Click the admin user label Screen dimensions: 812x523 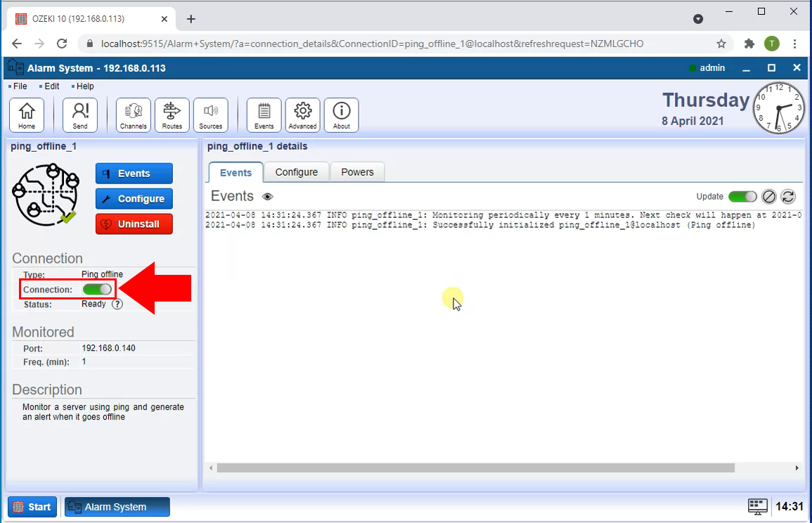713,67
